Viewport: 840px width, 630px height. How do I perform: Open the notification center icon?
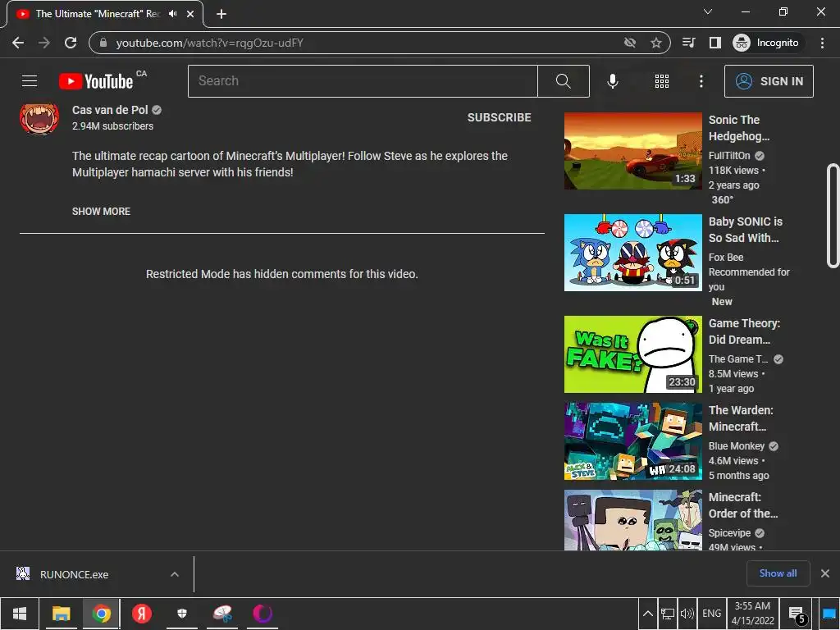pyautogui.click(x=797, y=614)
